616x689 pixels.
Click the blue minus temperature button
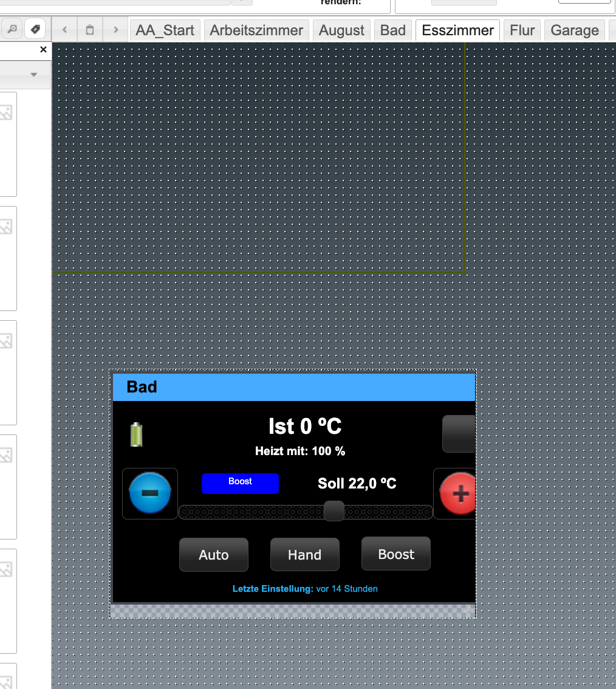click(x=150, y=493)
